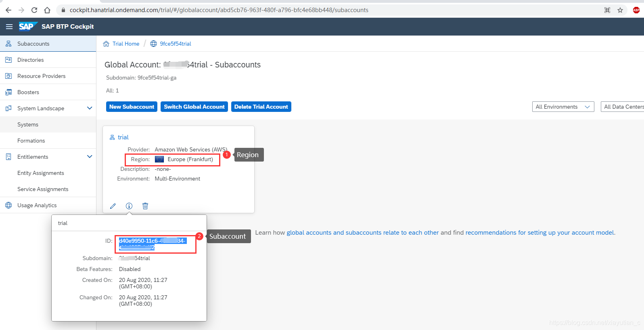Viewport: 644px width, 330px height.
Task: Click Switch Global Account button
Action: click(x=194, y=107)
